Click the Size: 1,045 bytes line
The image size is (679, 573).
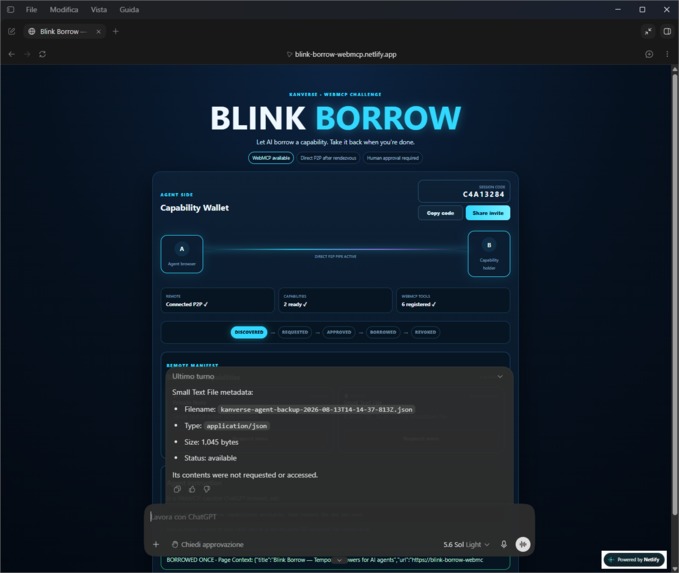click(x=211, y=442)
